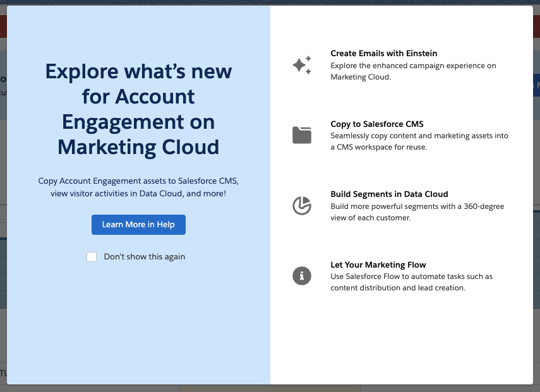The image size is (540, 392).
Task: Click the Salesforce Flow automation description
Action: coord(411,282)
